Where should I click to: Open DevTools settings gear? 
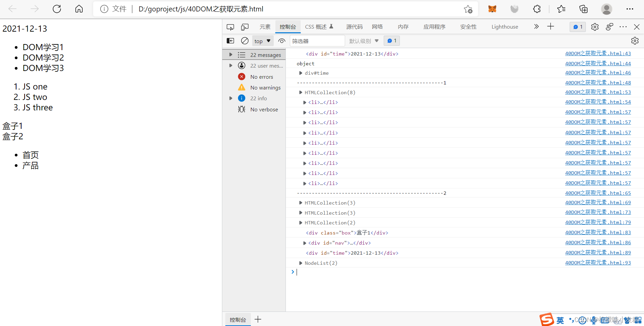[595, 27]
